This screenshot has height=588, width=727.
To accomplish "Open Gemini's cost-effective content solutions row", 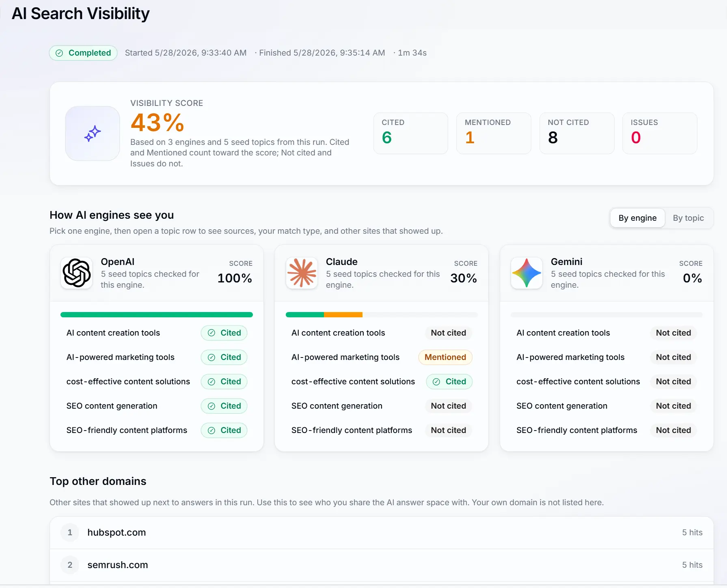I will 606,381.
